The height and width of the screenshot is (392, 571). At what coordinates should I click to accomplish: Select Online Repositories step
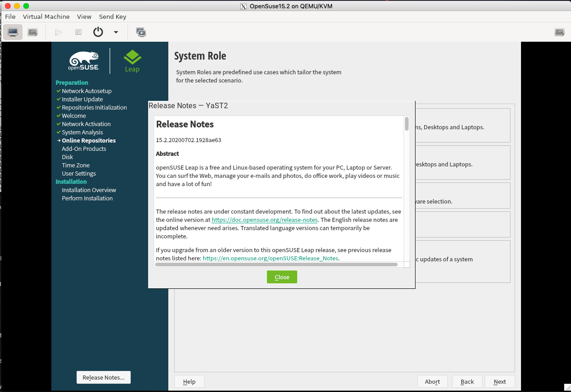click(89, 140)
